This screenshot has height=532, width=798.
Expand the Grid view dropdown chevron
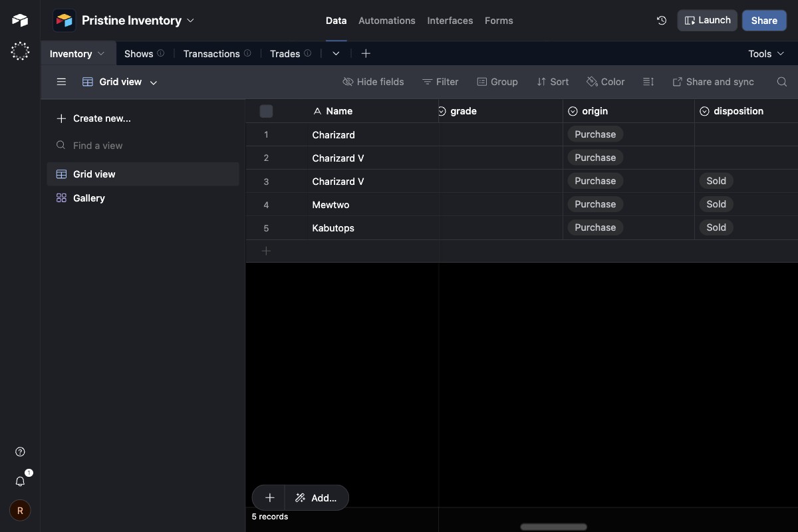click(153, 82)
